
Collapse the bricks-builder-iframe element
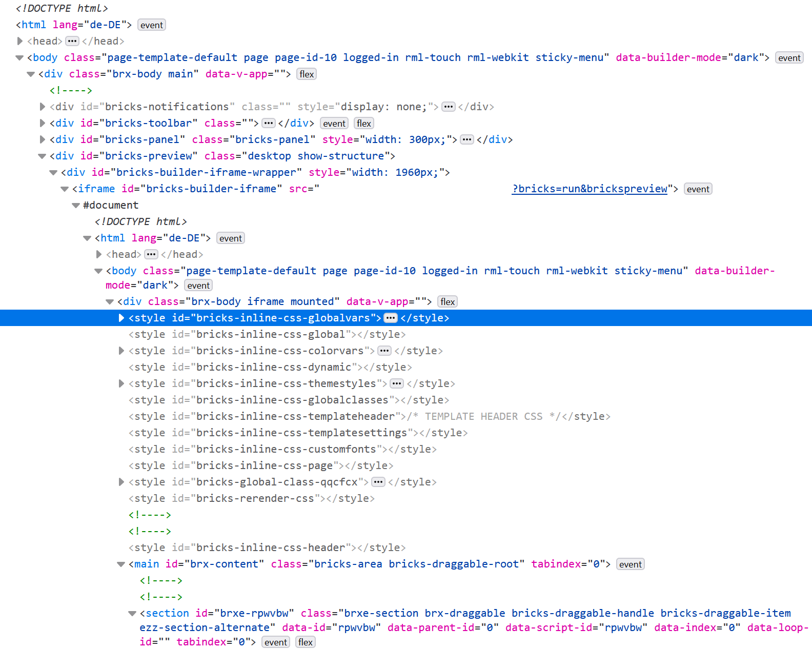pos(65,189)
